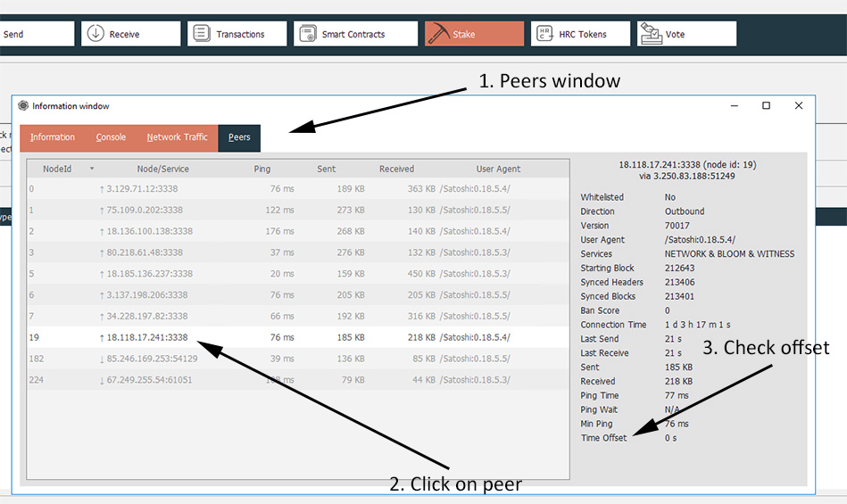Viewport: 847px width, 504px height.
Task: Select the Peers tab
Action: (239, 137)
